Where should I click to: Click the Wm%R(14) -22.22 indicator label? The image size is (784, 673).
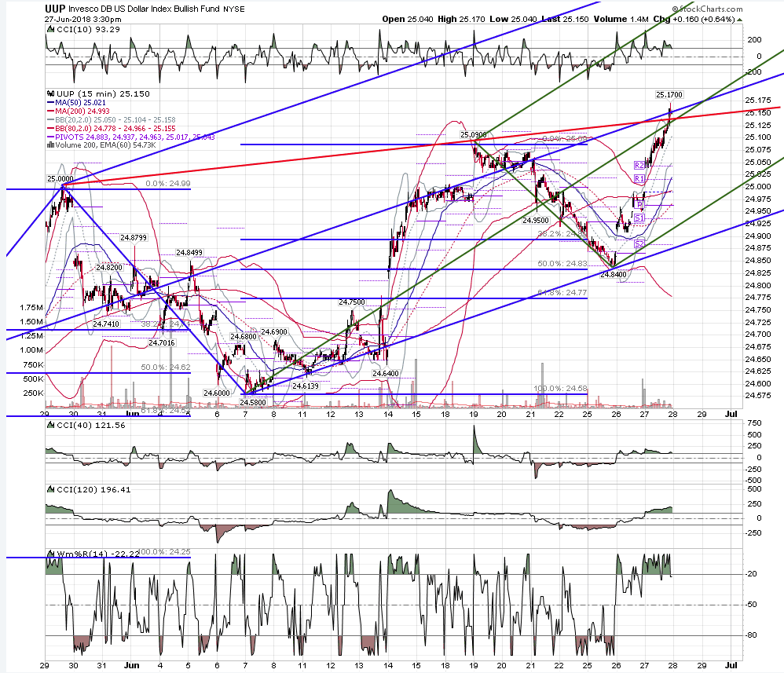[98, 554]
